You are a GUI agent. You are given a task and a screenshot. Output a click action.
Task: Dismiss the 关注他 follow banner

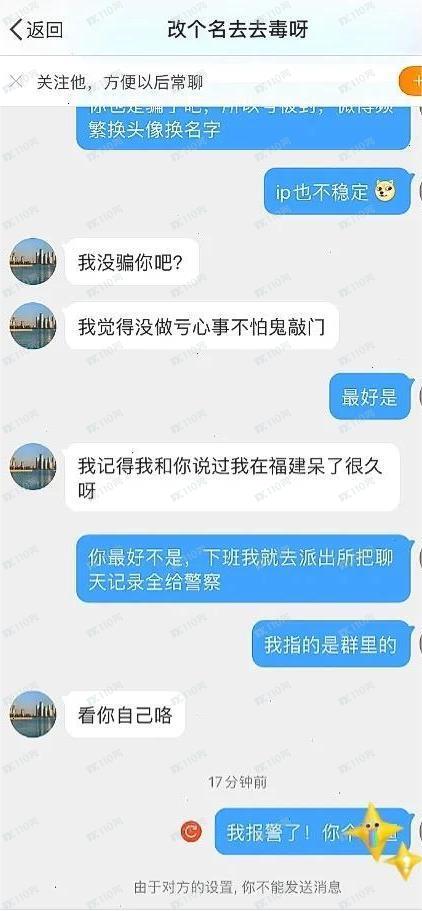pyautogui.click(x=17, y=82)
